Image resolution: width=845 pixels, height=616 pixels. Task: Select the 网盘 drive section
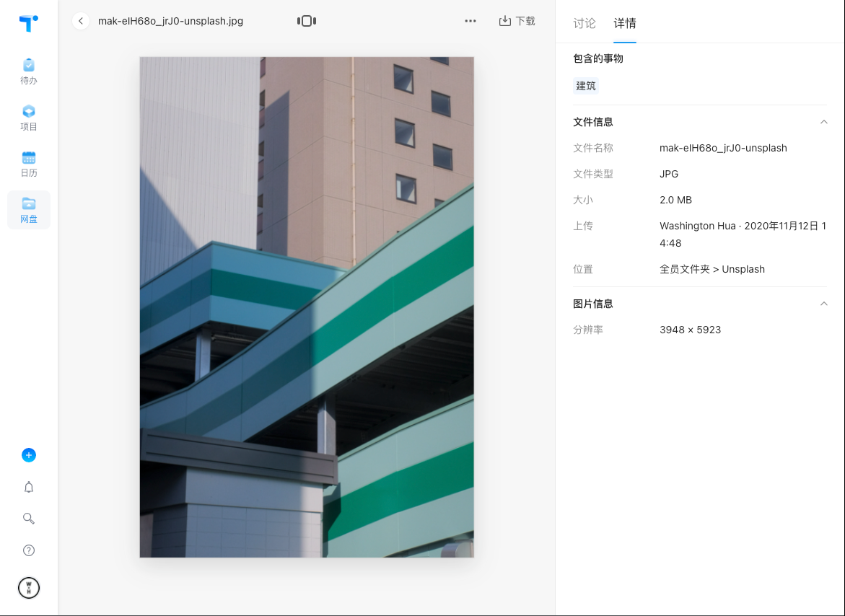pyautogui.click(x=29, y=210)
